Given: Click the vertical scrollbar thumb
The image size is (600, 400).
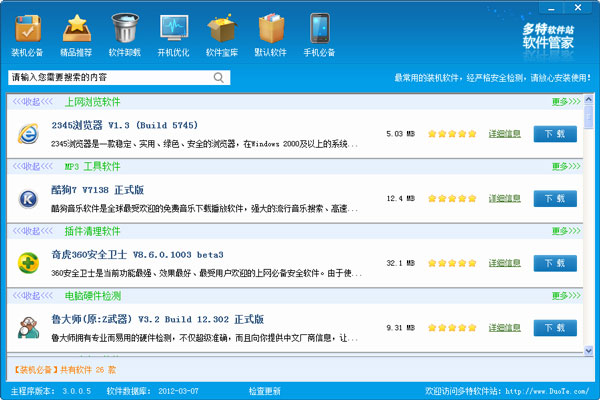Looking at the screenshot, I should click(x=589, y=117).
